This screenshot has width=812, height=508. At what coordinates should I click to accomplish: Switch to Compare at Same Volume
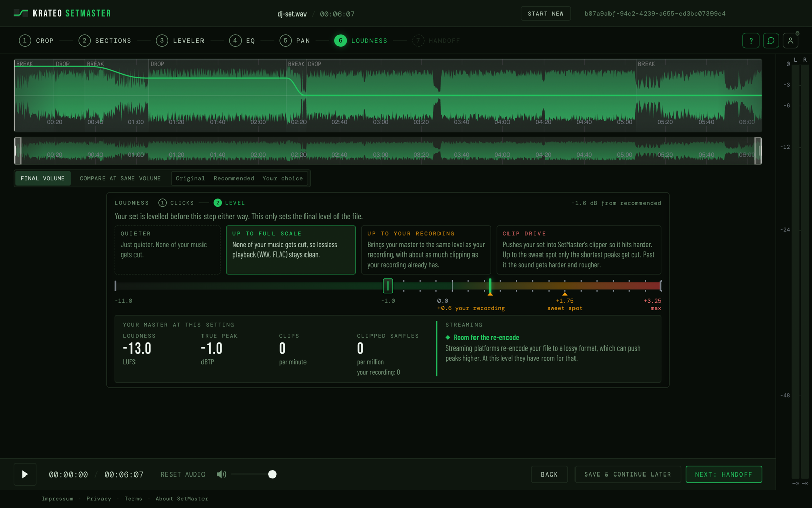(x=120, y=178)
